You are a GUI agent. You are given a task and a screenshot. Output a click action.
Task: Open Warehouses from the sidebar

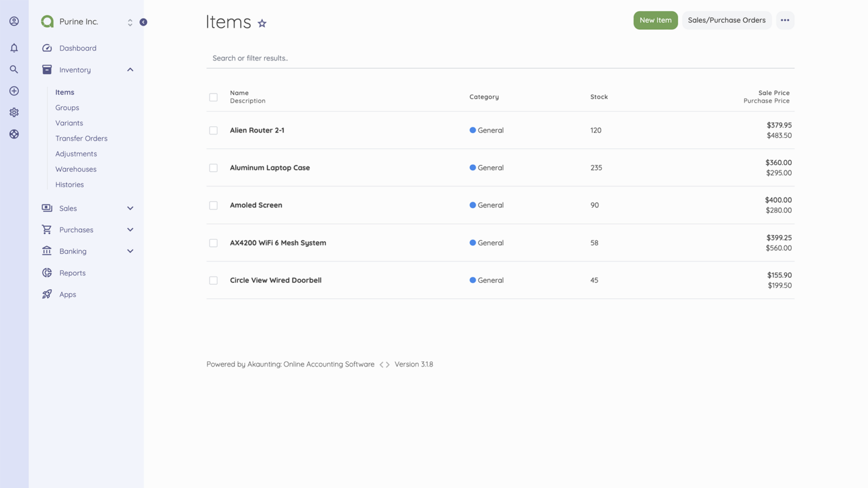(76, 169)
